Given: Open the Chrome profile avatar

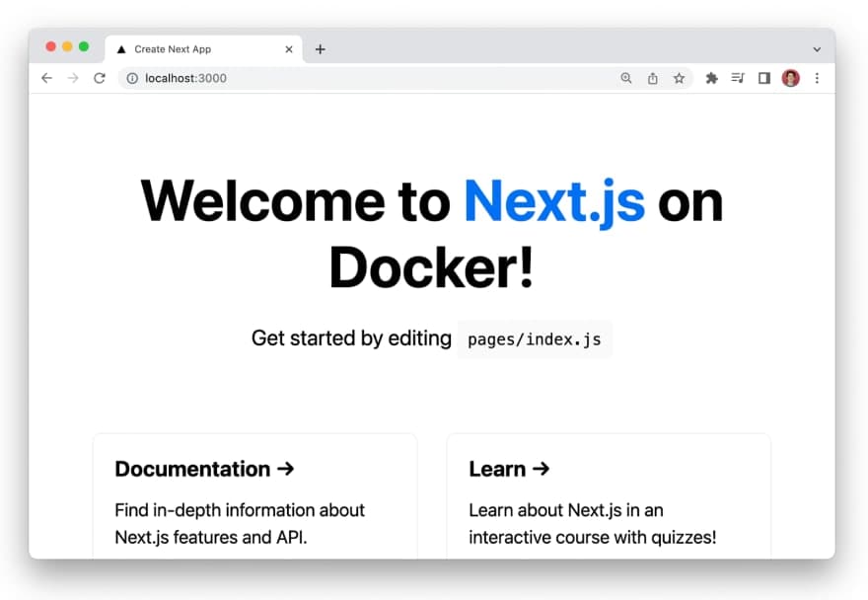Looking at the screenshot, I should pos(790,78).
